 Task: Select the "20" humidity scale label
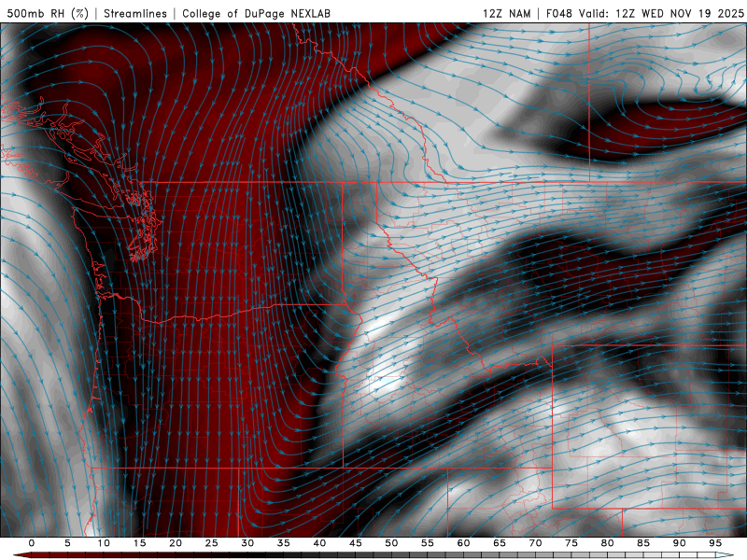point(176,543)
